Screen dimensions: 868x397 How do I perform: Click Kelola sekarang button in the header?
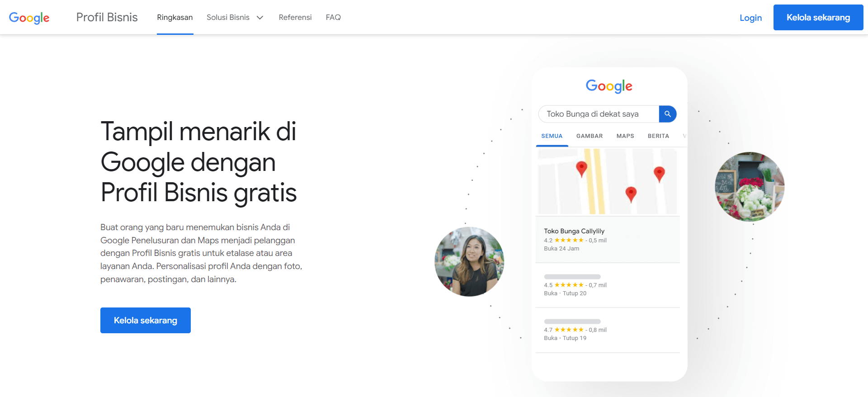818,18
